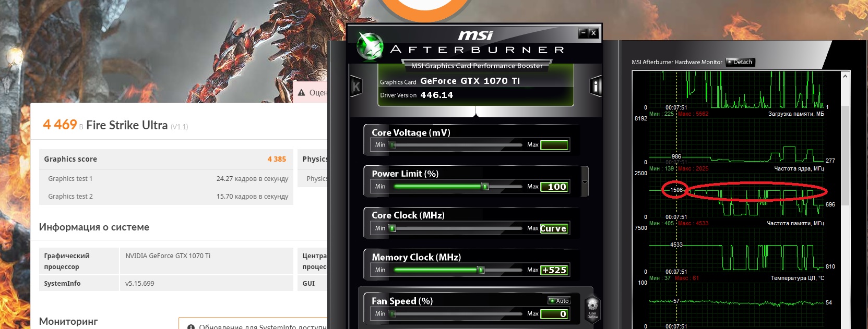
Task: Click the Графический процессор label cell
Action: (79, 261)
